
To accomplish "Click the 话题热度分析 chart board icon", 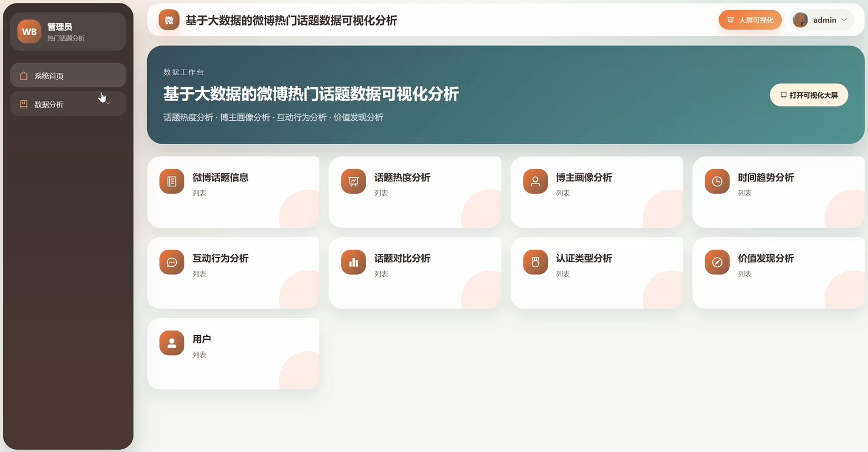I will pyautogui.click(x=354, y=181).
